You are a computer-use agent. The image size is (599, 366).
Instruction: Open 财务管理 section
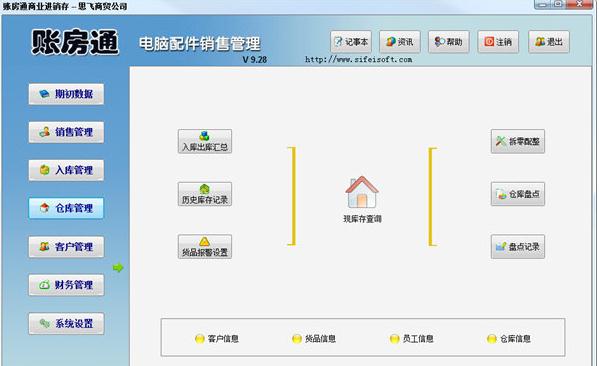66,285
